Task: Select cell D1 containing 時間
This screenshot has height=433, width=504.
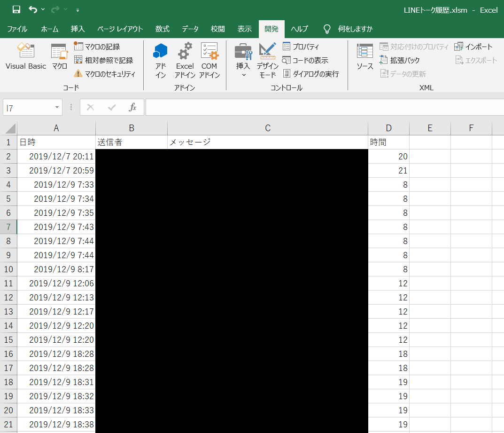Action: tap(388, 142)
